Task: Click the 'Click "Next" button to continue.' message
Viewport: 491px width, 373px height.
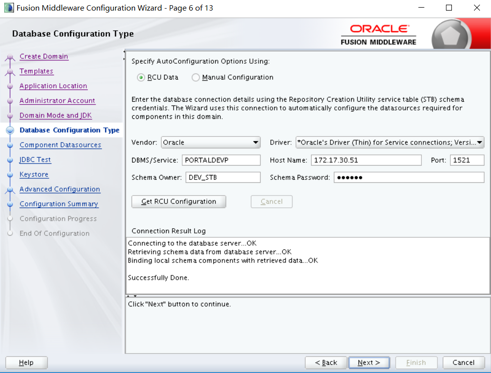Action: [x=179, y=304]
